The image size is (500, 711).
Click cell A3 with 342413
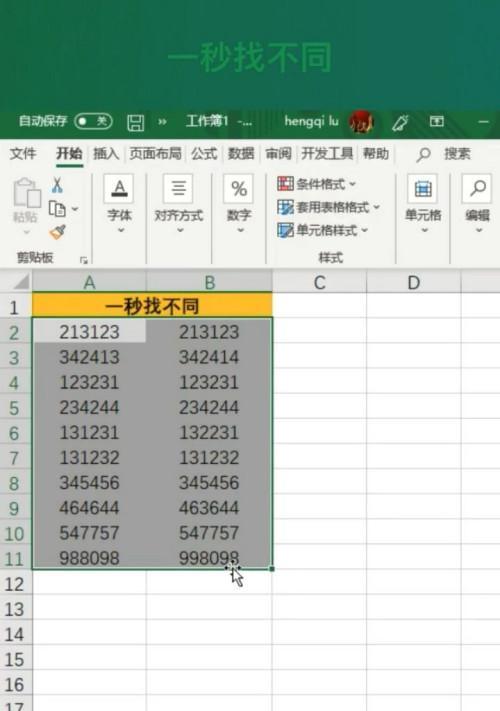coord(89,357)
